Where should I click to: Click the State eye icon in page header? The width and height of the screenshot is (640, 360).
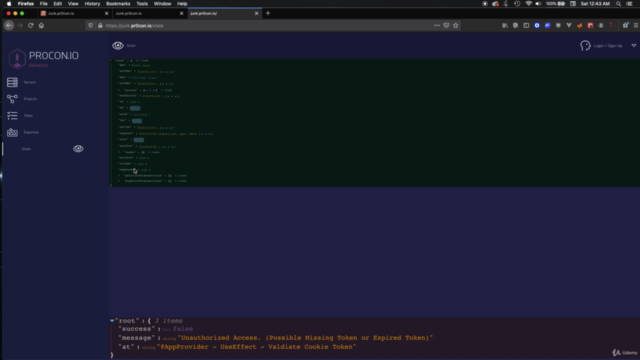[x=118, y=45]
